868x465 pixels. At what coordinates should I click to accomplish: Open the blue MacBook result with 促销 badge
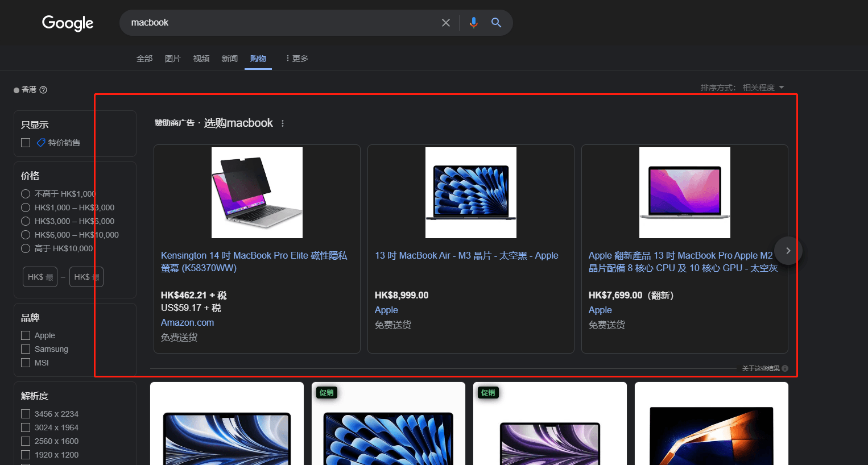[x=388, y=424]
